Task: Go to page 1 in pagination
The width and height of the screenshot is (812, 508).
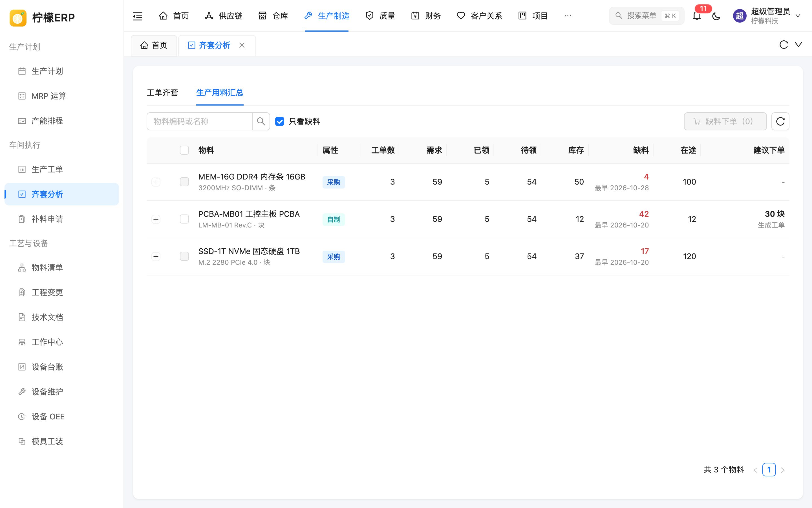Action: pyautogui.click(x=769, y=470)
